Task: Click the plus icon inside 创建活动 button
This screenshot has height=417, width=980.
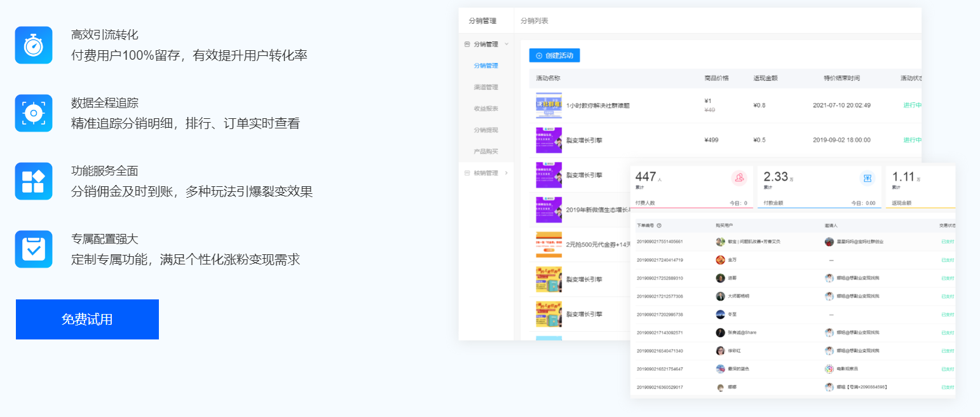Action: coord(539,55)
